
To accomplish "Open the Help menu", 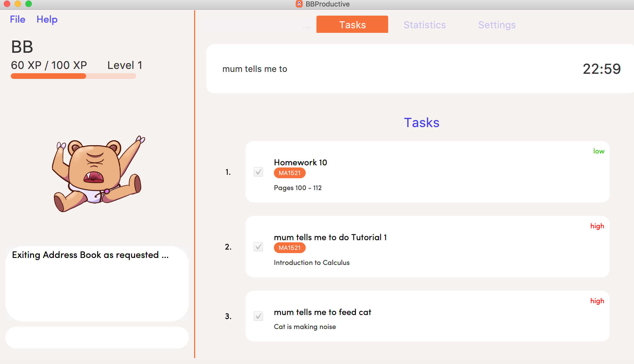I will point(47,19).
